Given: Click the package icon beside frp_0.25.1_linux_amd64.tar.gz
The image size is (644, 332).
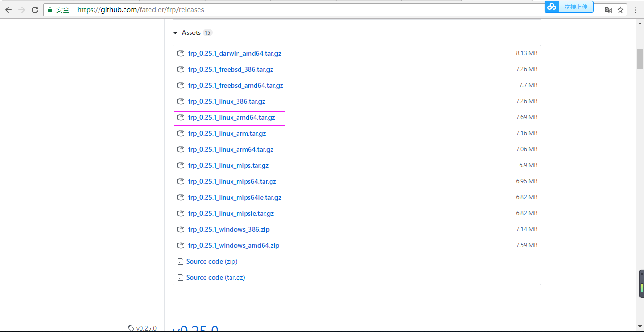Looking at the screenshot, I should 181,117.
